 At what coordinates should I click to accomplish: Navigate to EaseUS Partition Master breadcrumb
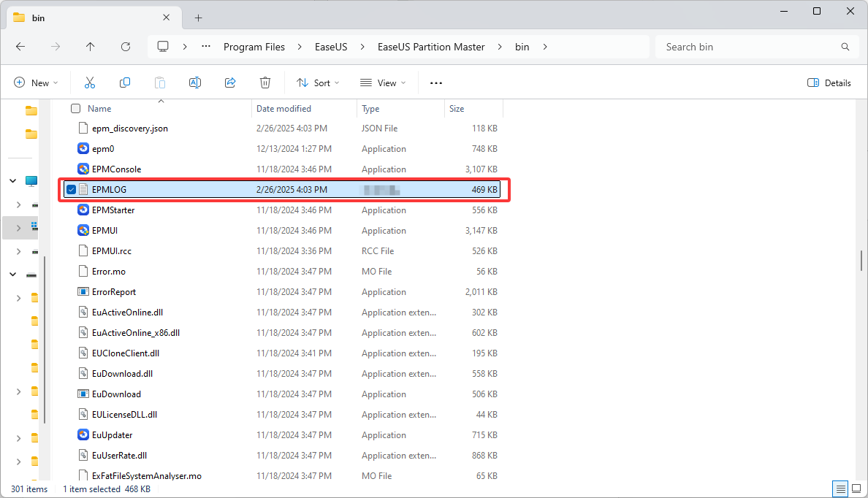pos(431,47)
